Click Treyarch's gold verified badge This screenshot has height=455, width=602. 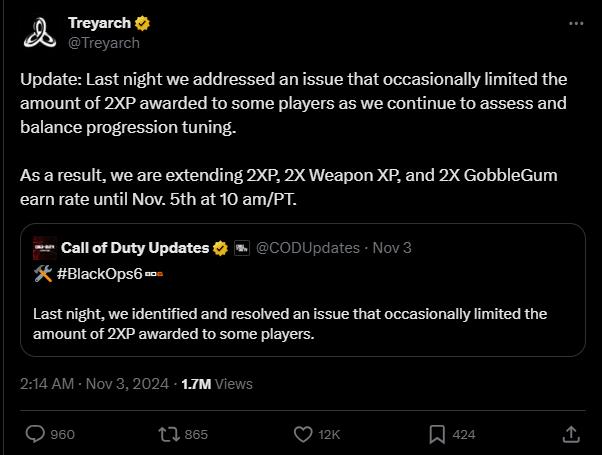146,23
